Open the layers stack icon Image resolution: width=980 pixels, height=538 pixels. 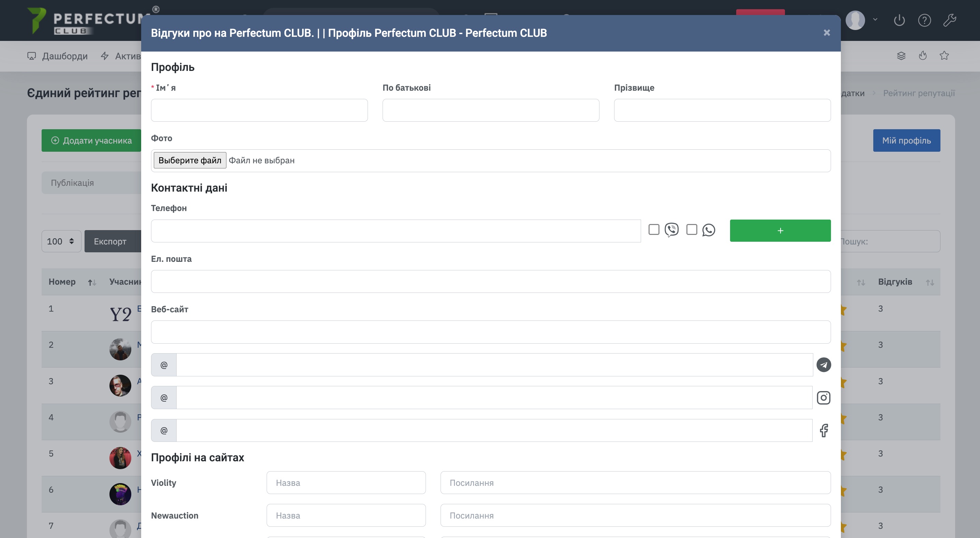point(901,56)
